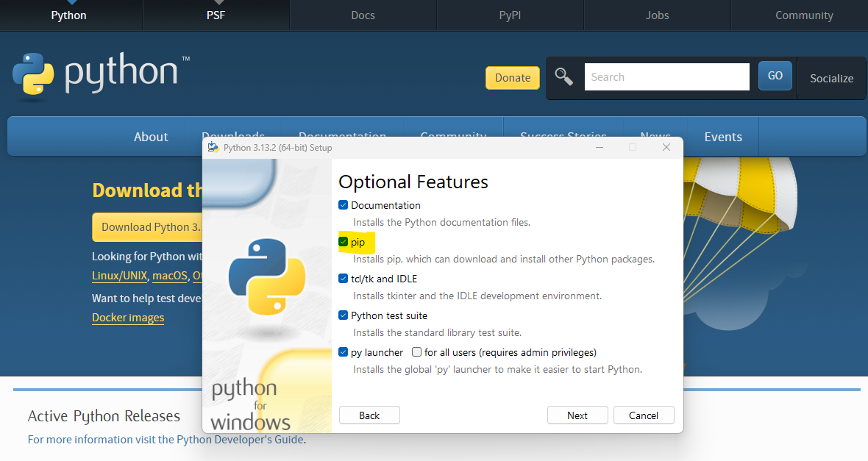Click the Back button in setup dialog
Screen dimensions: 868x461
coord(369,415)
